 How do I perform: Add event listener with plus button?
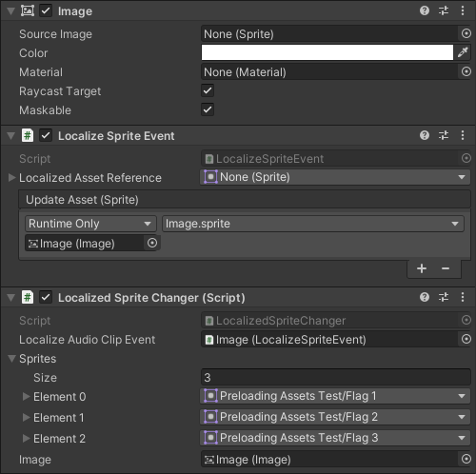422,268
